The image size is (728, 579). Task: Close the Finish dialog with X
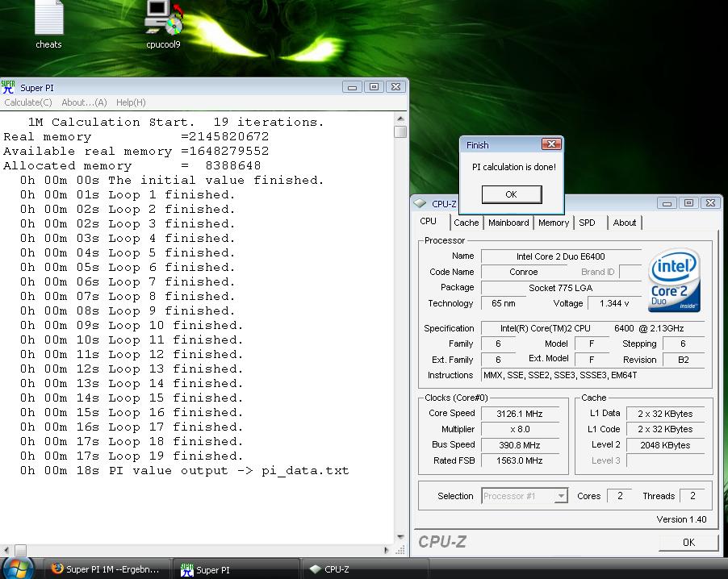coord(550,144)
